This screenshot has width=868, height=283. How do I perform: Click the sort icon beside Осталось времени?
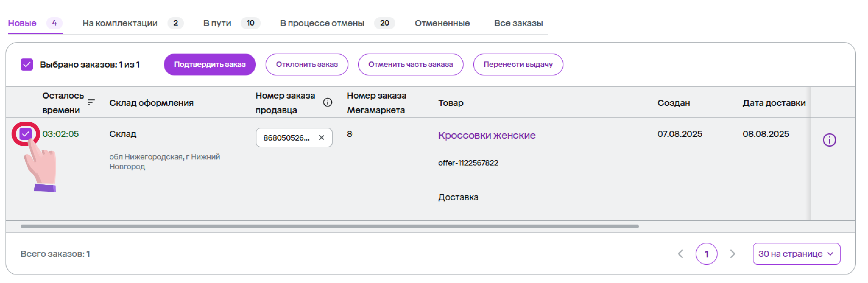pyautogui.click(x=91, y=102)
